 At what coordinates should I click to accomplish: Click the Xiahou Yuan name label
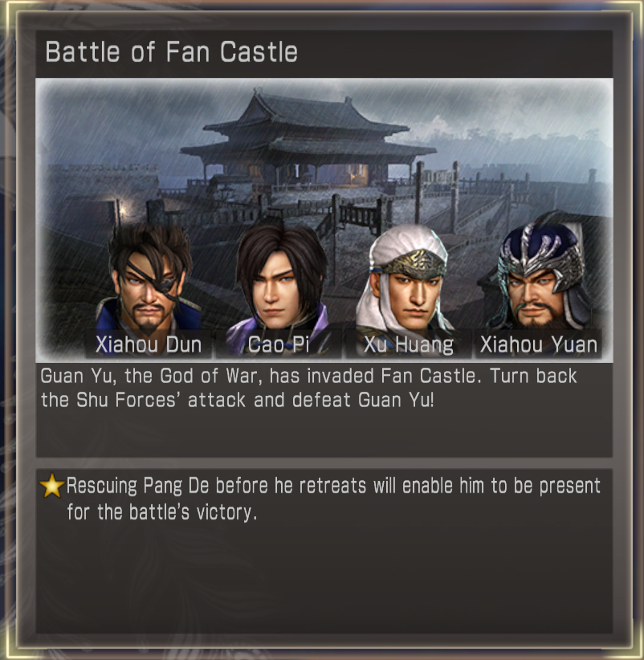538,344
